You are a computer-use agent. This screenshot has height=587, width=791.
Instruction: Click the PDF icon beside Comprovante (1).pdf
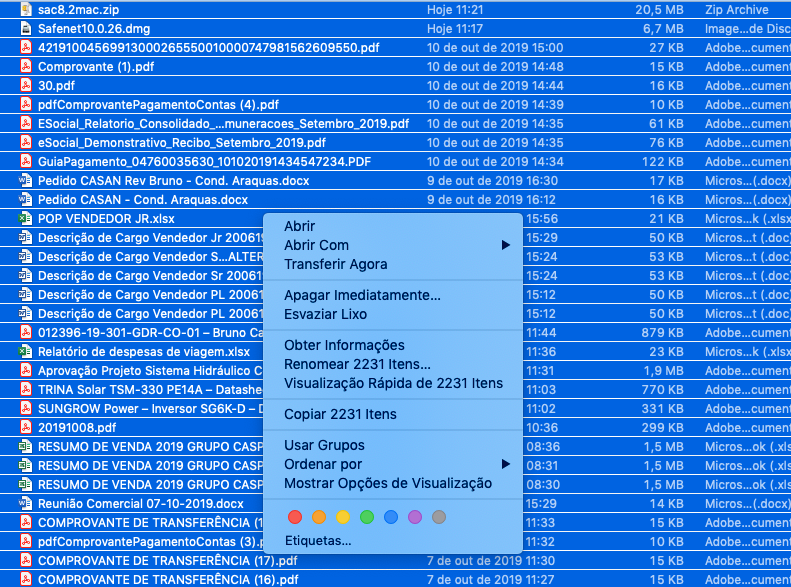pyautogui.click(x=26, y=66)
